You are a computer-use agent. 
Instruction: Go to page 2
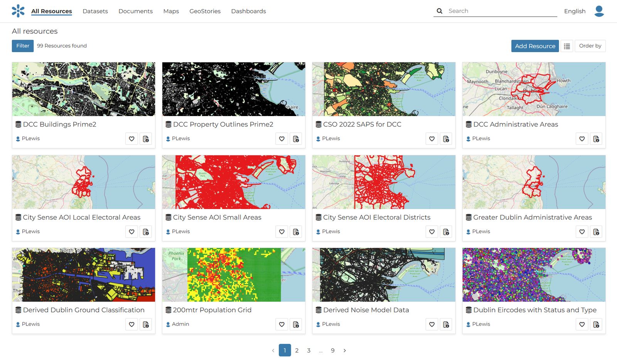pyautogui.click(x=297, y=351)
